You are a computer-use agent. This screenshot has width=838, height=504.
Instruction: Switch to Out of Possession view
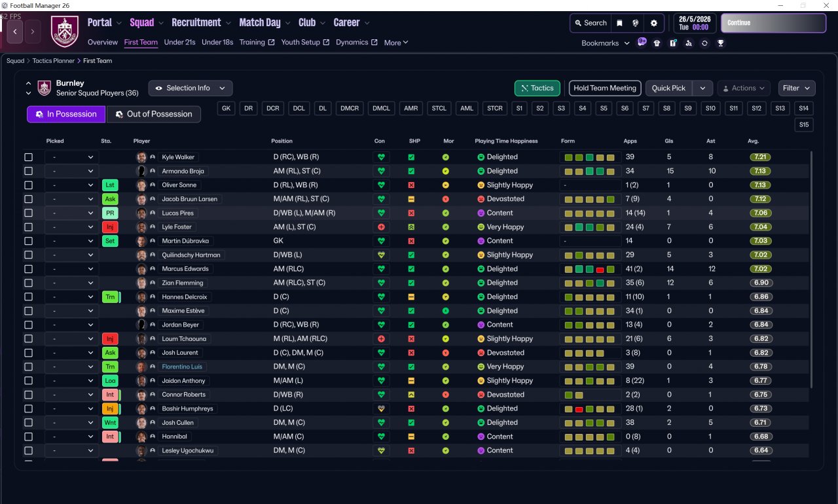(x=154, y=115)
